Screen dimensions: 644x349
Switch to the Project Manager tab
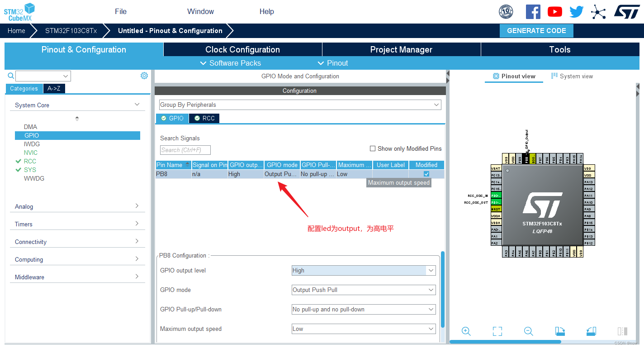tap(401, 49)
